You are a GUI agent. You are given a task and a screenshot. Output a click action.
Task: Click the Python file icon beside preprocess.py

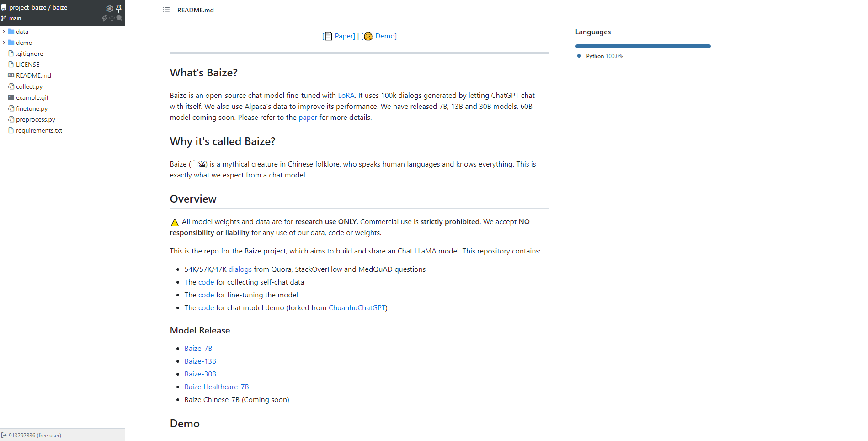click(11, 119)
